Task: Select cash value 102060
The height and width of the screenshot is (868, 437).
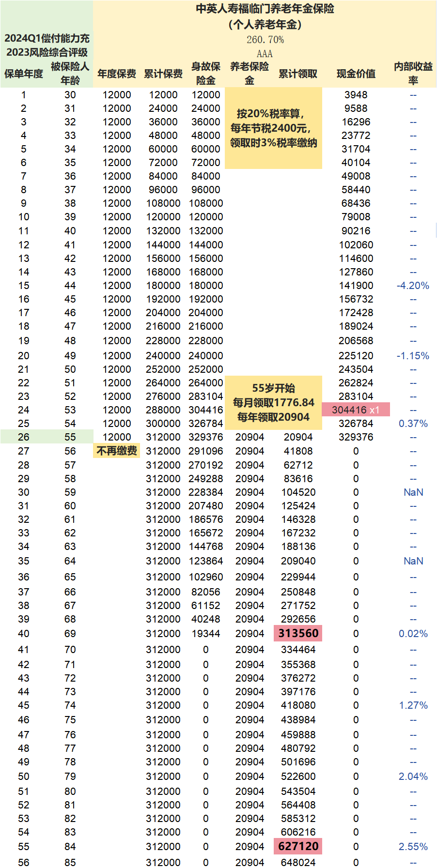Action: (x=356, y=245)
